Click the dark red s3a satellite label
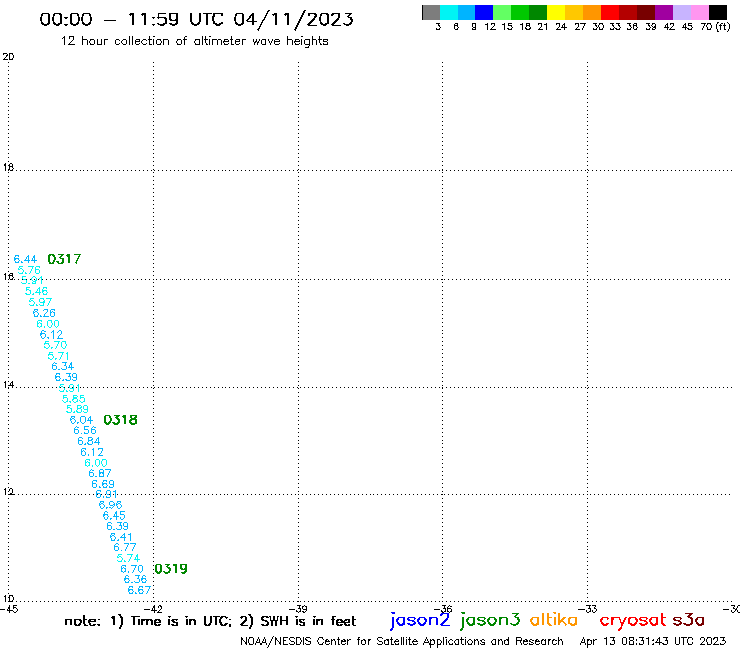The height and width of the screenshot is (650, 740). 689,620
